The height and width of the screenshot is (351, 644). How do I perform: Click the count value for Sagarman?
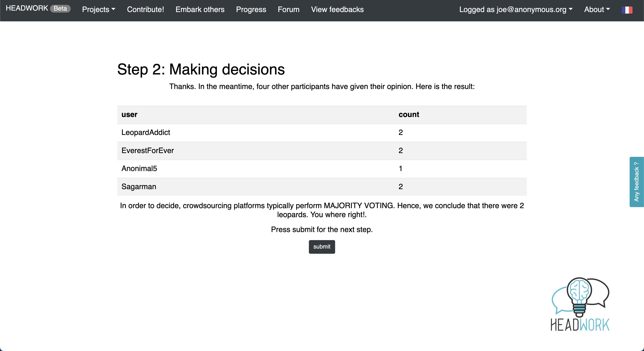(x=401, y=186)
